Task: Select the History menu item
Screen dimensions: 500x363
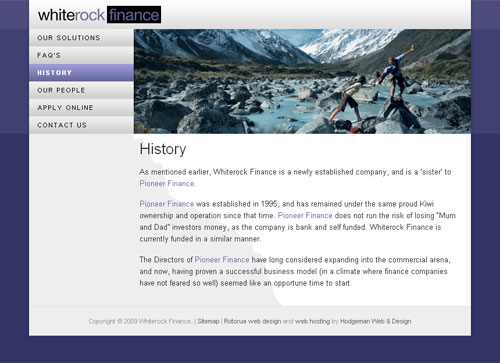Action: point(81,73)
